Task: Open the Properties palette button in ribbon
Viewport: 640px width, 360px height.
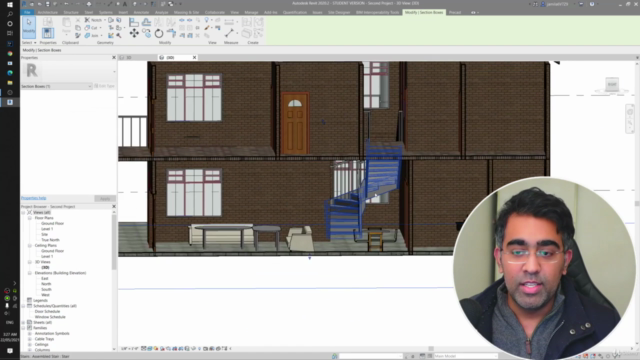Action: (48, 32)
